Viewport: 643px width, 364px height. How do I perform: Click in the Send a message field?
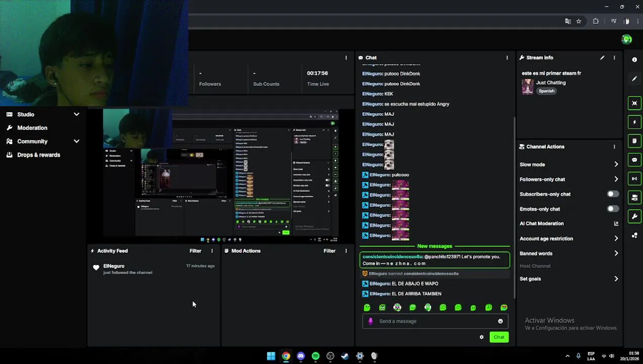(x=435, y=321)
